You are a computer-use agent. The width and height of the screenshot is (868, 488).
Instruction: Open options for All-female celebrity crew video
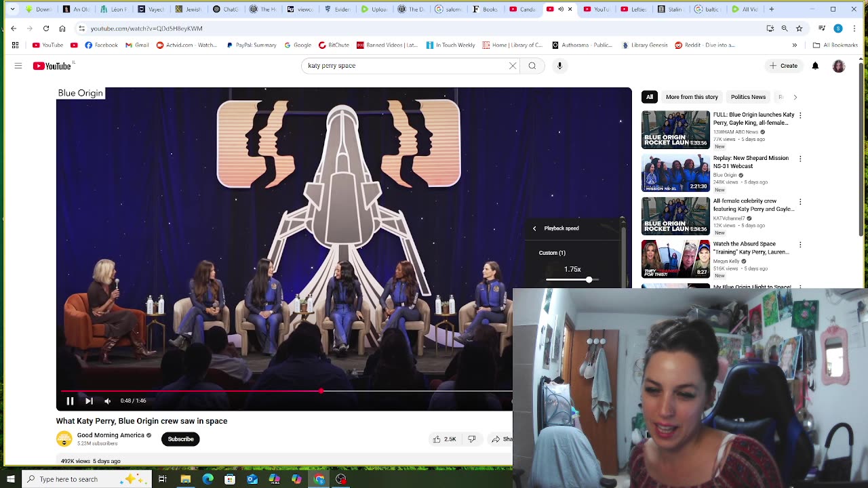[x=800, y=202]
